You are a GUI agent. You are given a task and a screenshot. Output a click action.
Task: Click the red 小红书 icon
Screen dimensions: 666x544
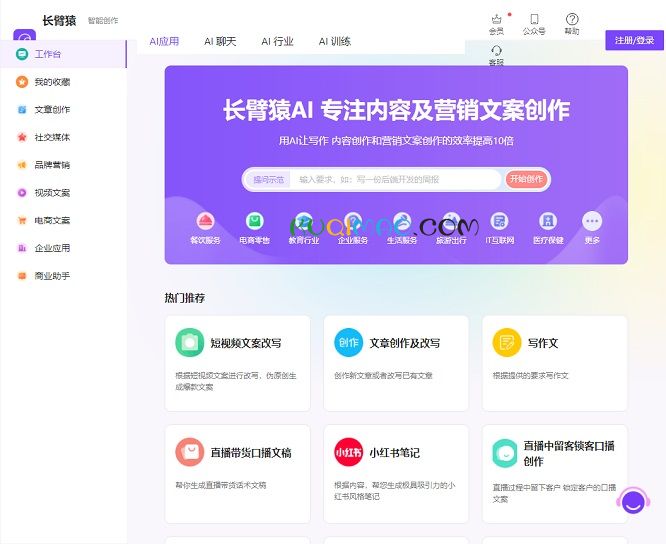pos(348,452)
